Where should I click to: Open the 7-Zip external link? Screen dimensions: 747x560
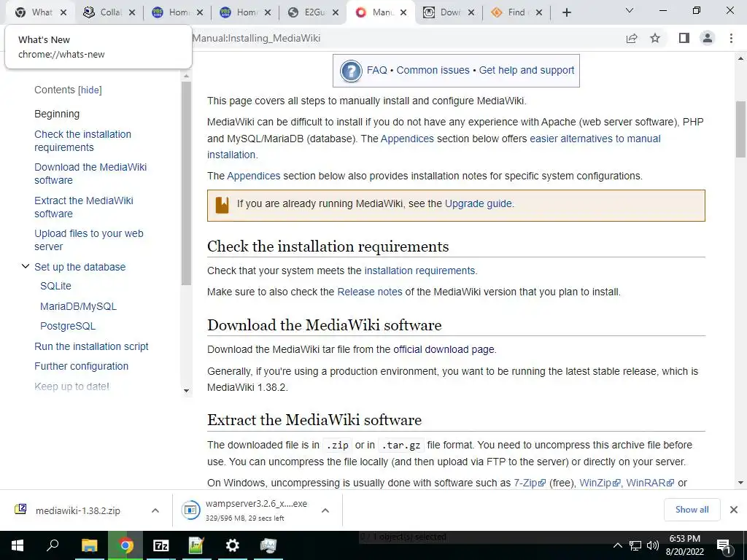pos(530,483)
